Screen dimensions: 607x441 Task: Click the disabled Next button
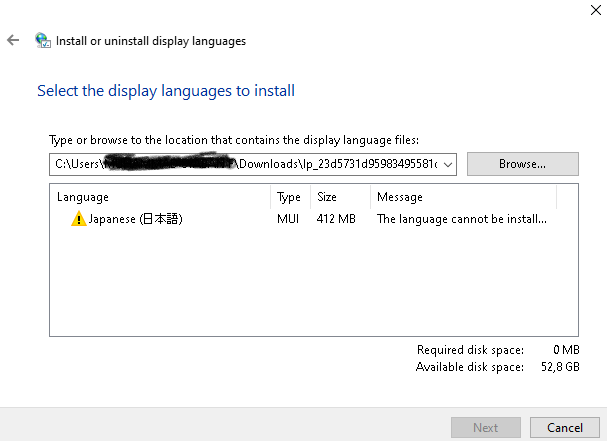[x=486, y=427]
